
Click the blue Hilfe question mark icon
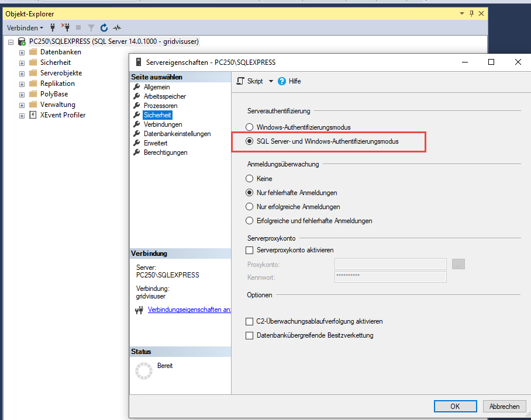282,81
